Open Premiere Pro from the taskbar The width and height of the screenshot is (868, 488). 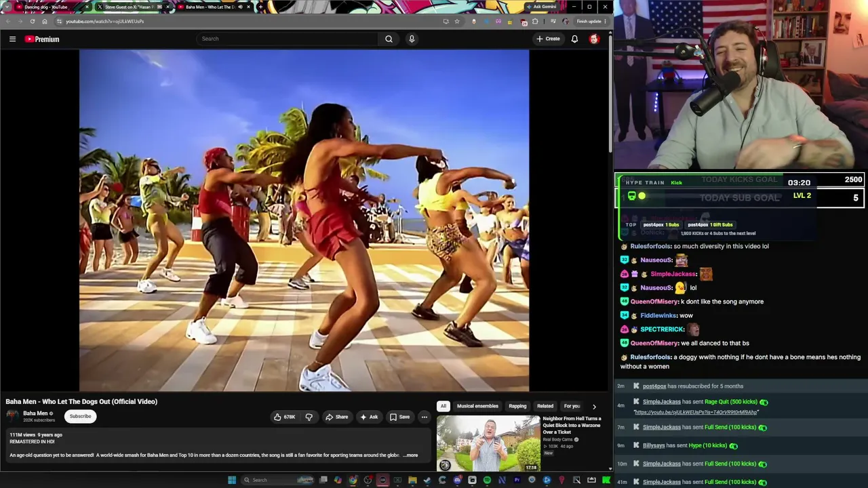coord(517,480)
